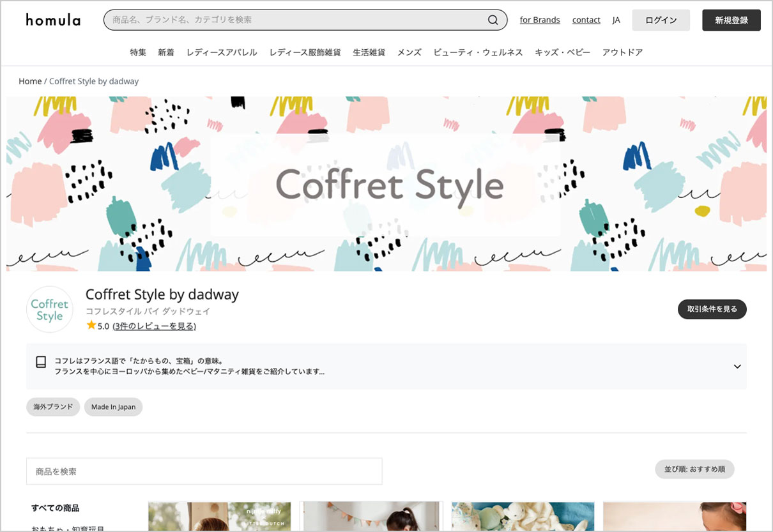Open the product thumbnail beside すべての商品
Image resolution: width=773 pixels, height=532 pixels.
click(x=220, y=517)
